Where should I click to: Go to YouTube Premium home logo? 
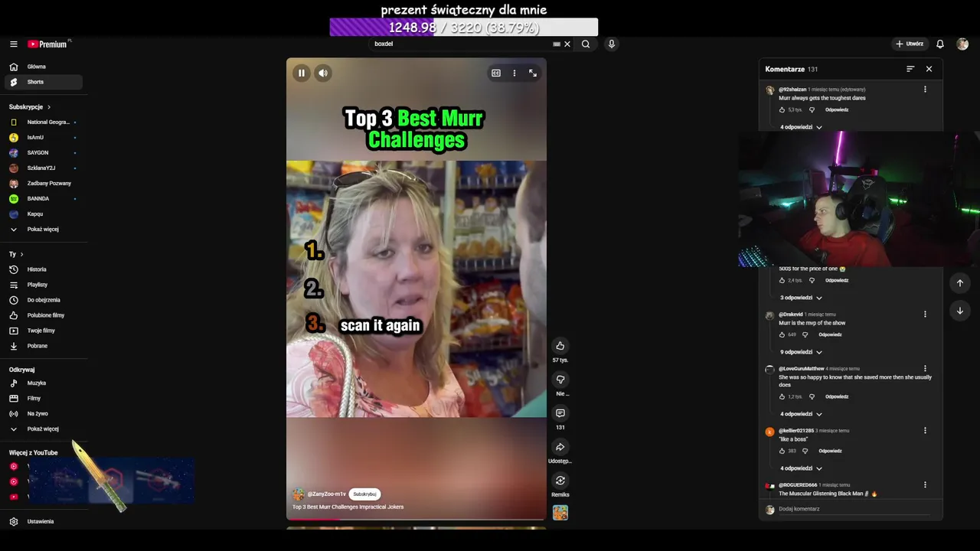49,44
